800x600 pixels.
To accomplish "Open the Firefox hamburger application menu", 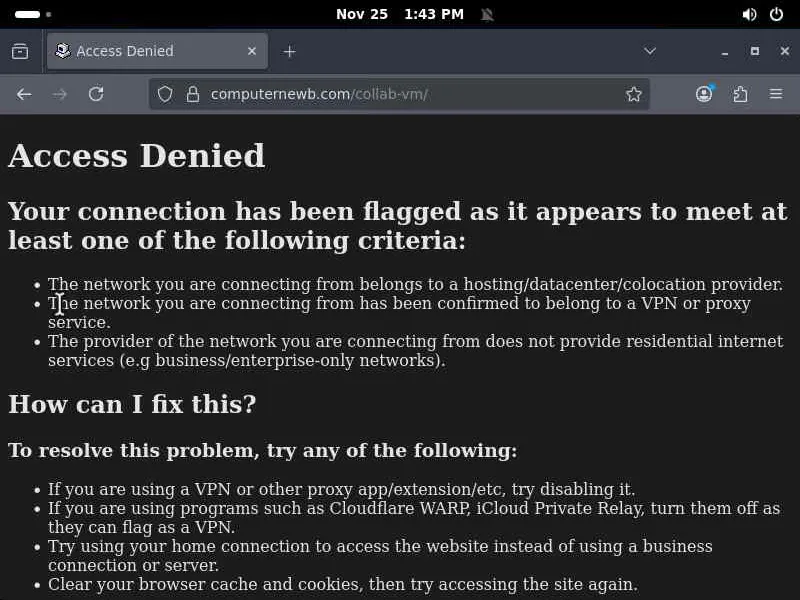I will (x=776, y=94).
